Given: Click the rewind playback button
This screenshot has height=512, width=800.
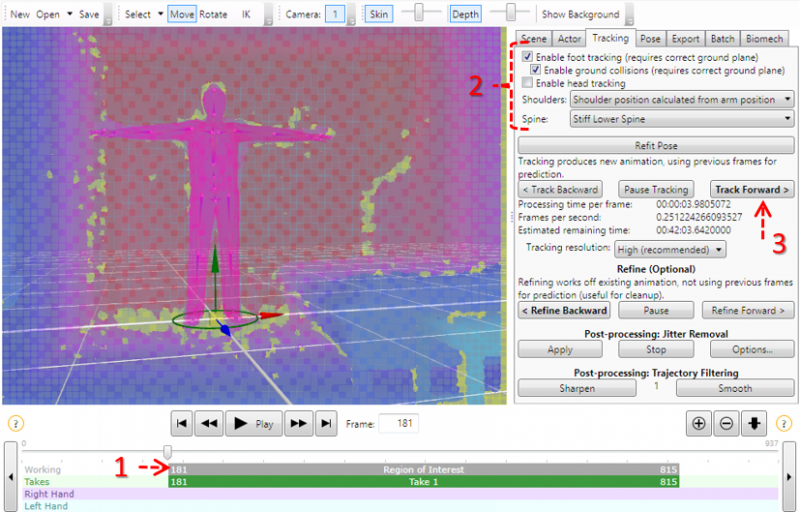Looking at the screenshot, I should pos(209,423).
